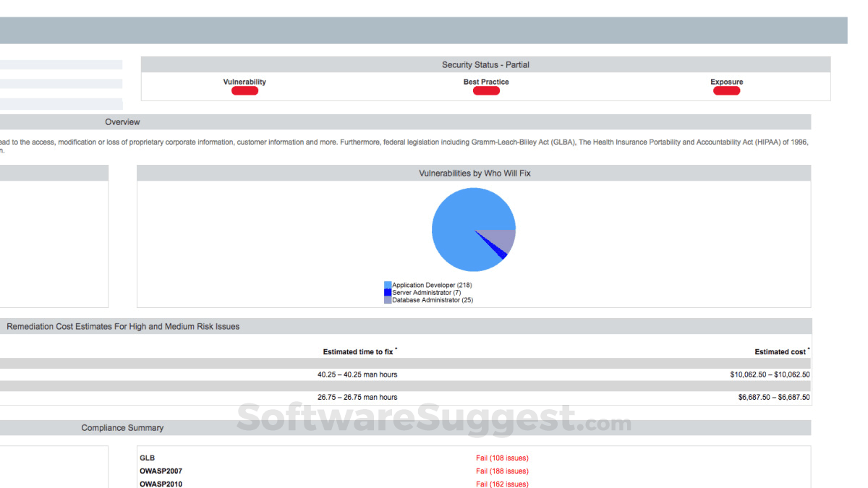Click the red Vulnerability status indicator
Screen dimensions: 868x488
point(244,90)
